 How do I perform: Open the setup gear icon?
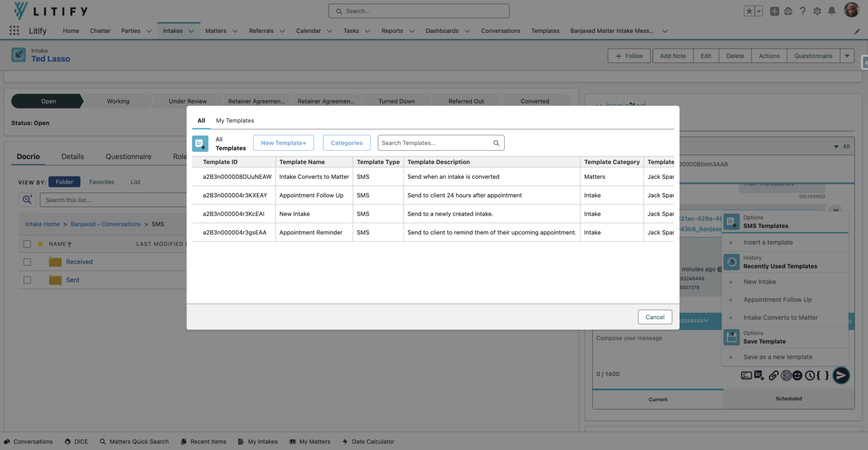click(x=817, y=11)
